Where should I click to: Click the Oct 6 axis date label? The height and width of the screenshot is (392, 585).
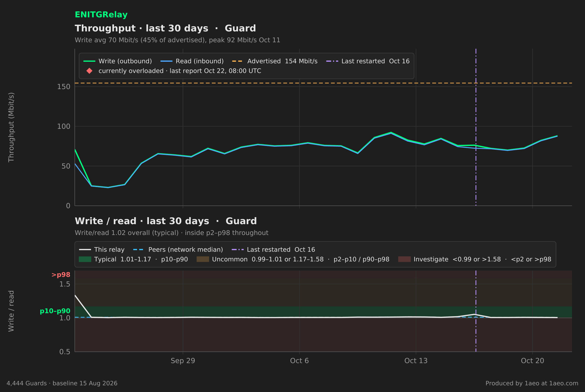[x=299, y=361]
